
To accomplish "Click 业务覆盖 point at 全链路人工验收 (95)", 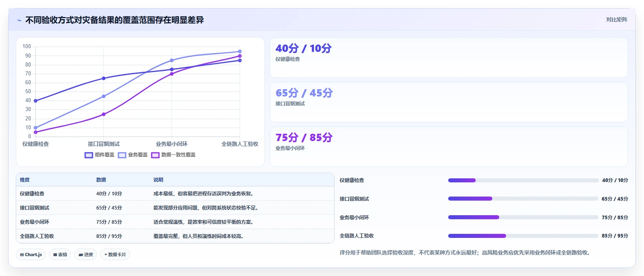I will [240, 51].
